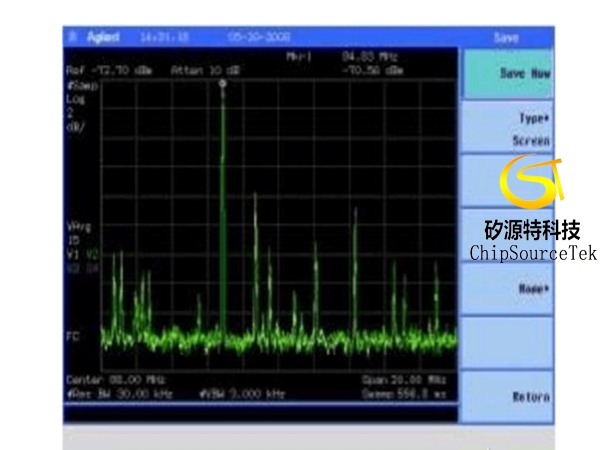Click the VAvg annotation
This screenshot has width=600, height=450.
coord(79,227)
